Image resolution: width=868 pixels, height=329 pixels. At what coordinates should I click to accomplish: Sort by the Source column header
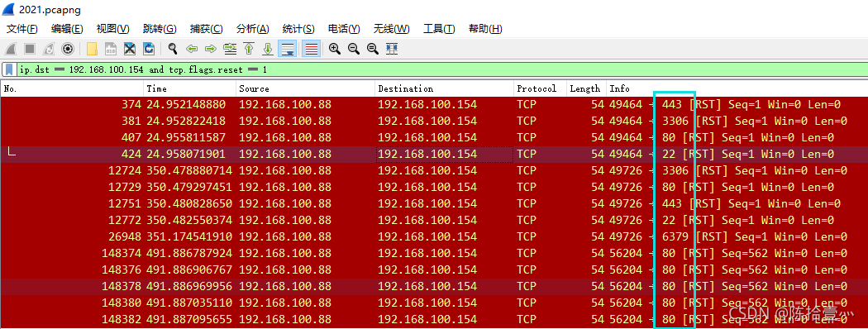tap(306, 88)
